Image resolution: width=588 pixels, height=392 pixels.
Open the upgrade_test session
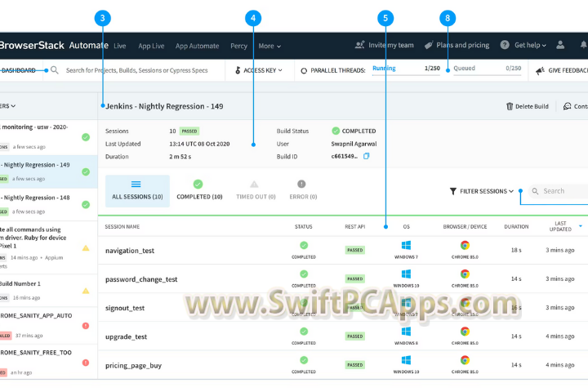(x=126, y=336)
